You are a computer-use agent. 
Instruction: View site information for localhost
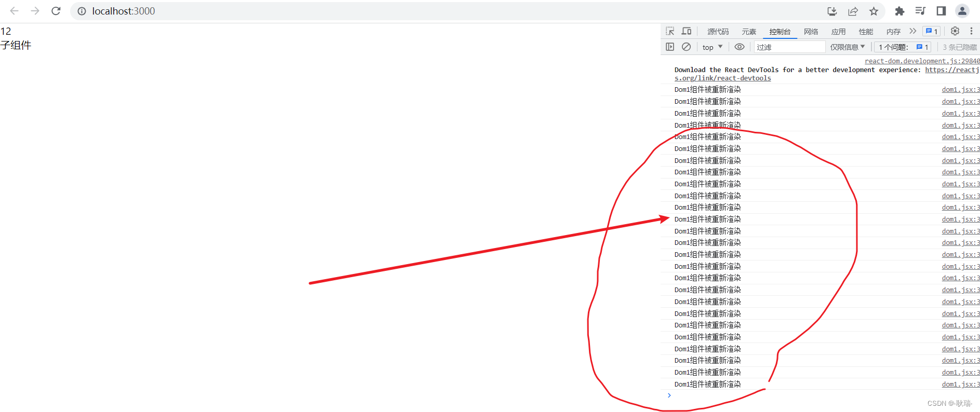click(x=82, y=11)
